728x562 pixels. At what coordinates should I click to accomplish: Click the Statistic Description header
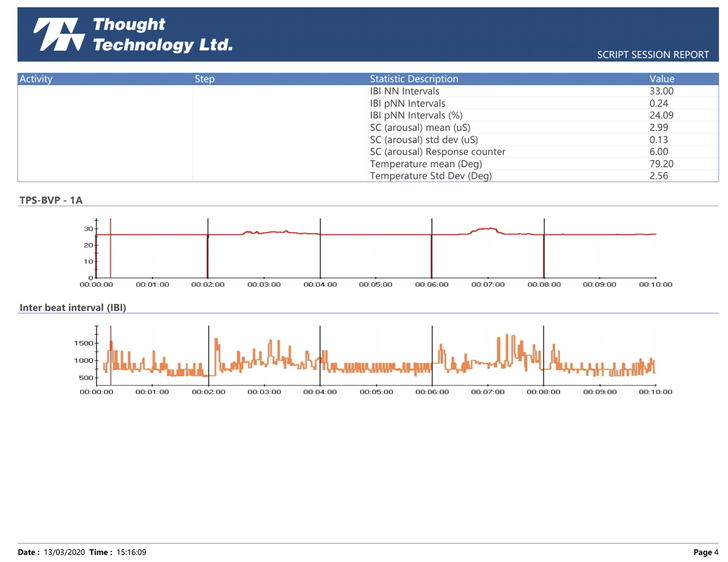click(x=414, y=79)
